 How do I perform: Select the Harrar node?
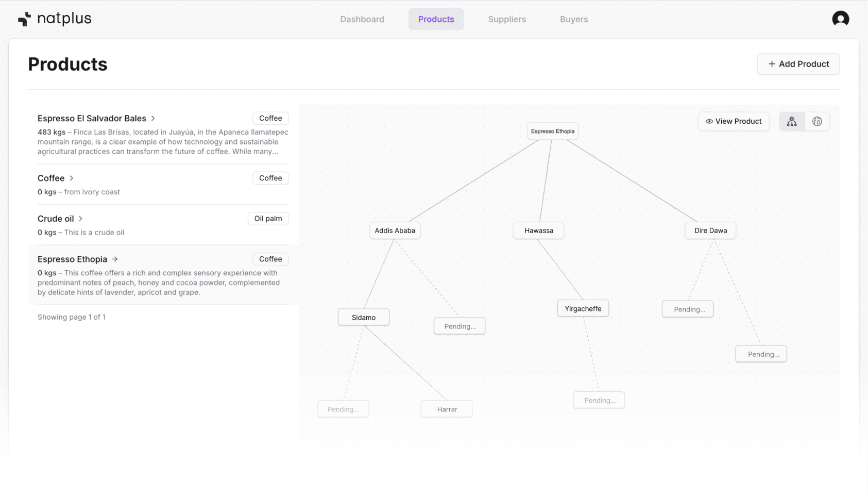tap(447, 409)
